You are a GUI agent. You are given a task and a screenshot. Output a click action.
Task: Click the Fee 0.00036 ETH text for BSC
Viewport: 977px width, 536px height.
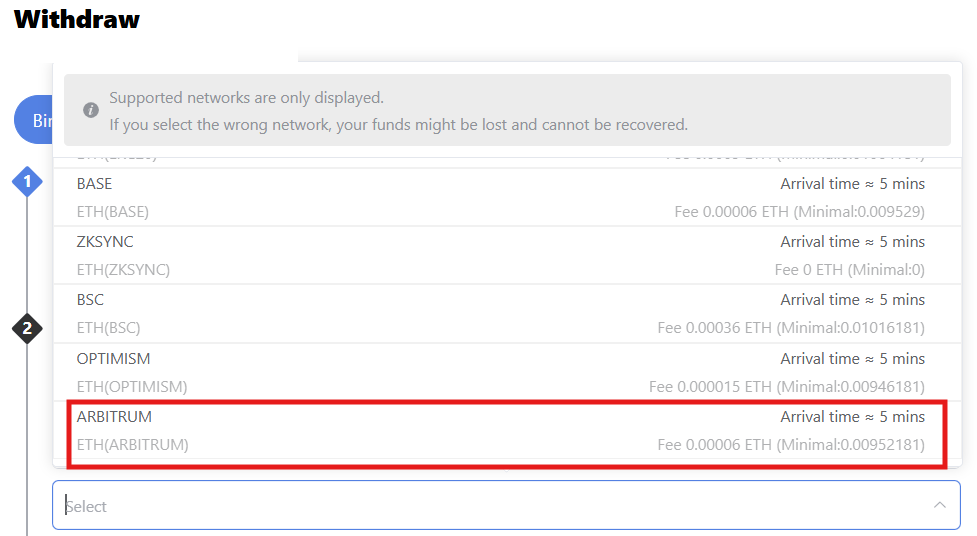[790, 328]
